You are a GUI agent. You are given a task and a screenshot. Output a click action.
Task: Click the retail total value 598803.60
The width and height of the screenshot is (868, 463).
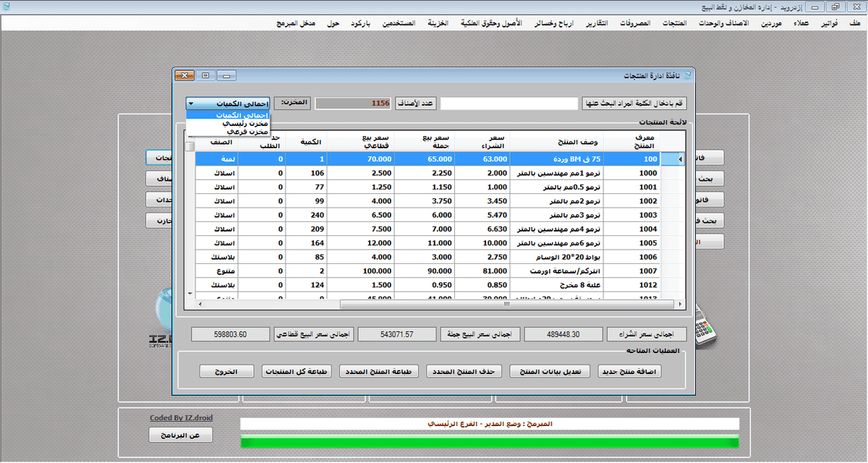(x=231, y=335)
